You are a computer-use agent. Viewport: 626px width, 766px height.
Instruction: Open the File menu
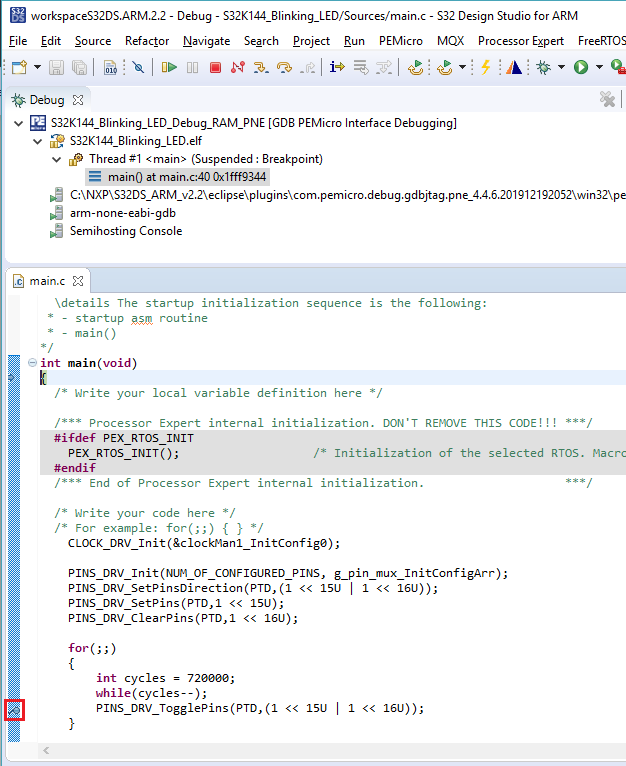[18, 41]
